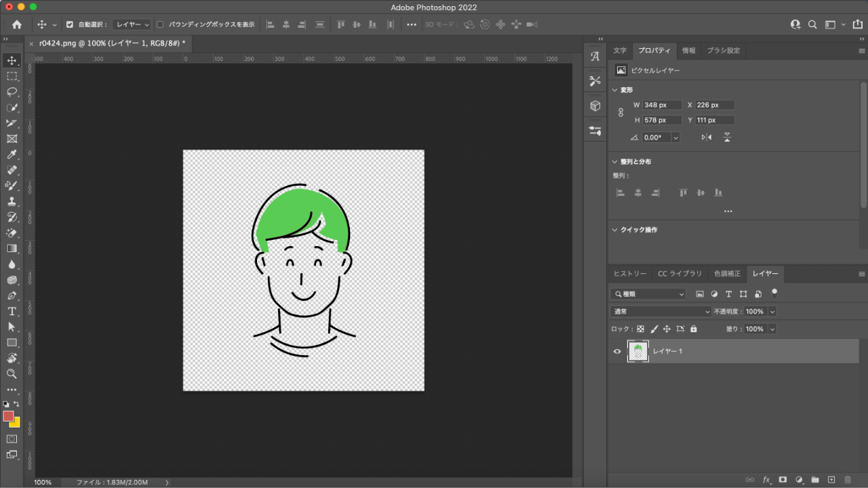The height and width of the screenshot is (488, 868).
Task: Delete layer with trash icon
Action: click(x=848, y=480)
